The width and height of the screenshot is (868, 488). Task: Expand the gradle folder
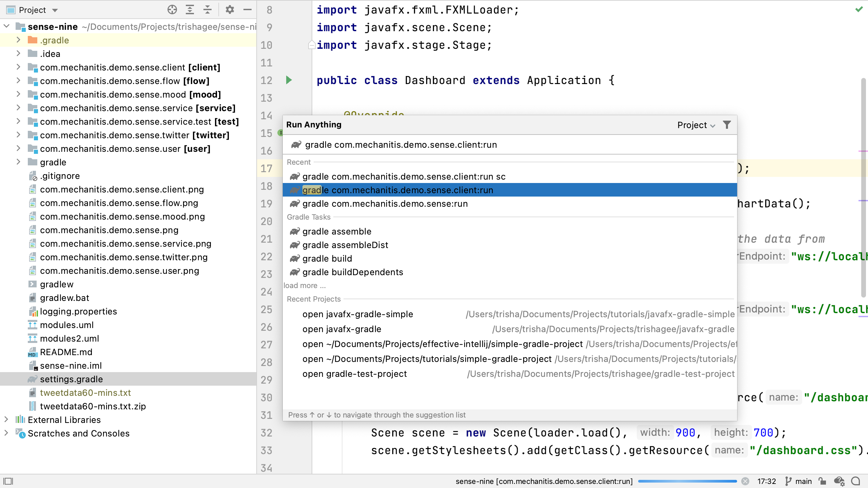pyautogui.click(x=18, y=162)
